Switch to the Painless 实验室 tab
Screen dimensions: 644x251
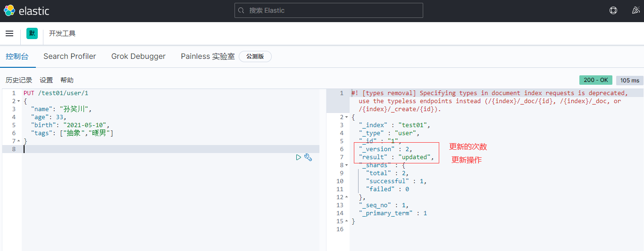(x=208, y=57)
